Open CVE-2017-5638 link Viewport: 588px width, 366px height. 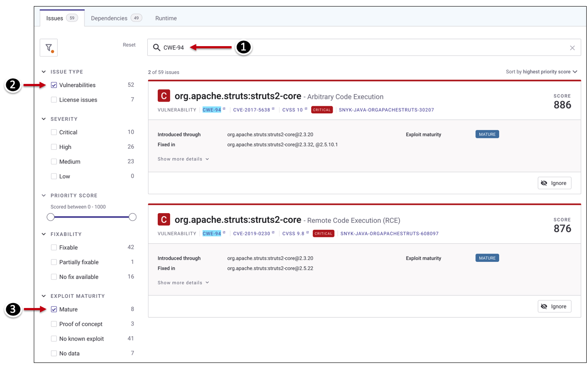pos(254,110)
